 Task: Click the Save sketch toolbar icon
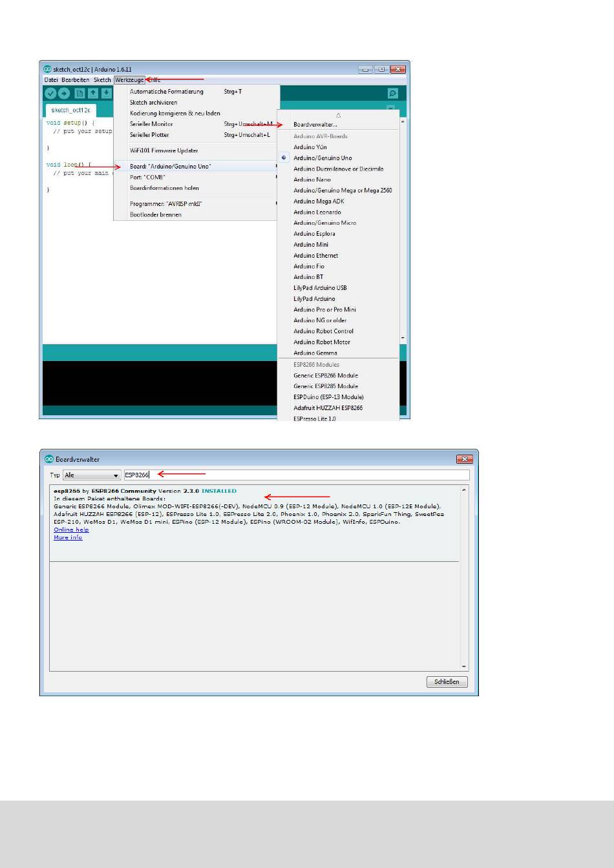click(x=107, y=94)
